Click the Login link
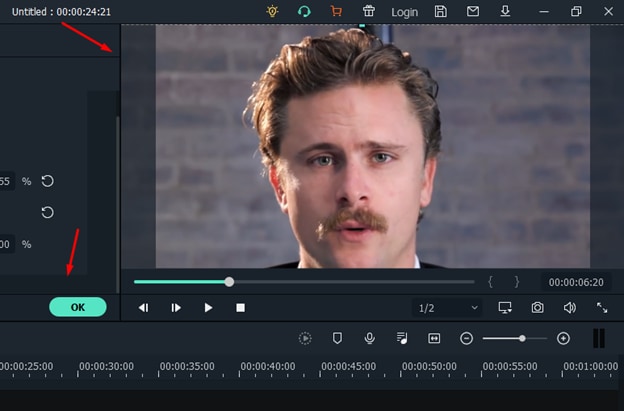The height and width of the screenshot is (411, 624). [405, 12]
